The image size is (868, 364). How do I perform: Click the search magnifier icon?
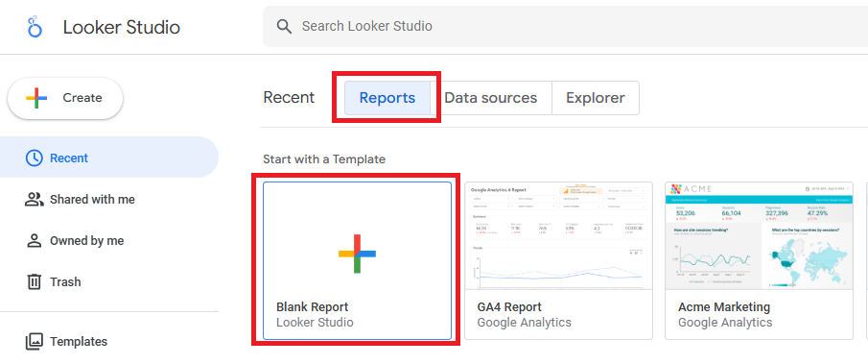[284, 26]
